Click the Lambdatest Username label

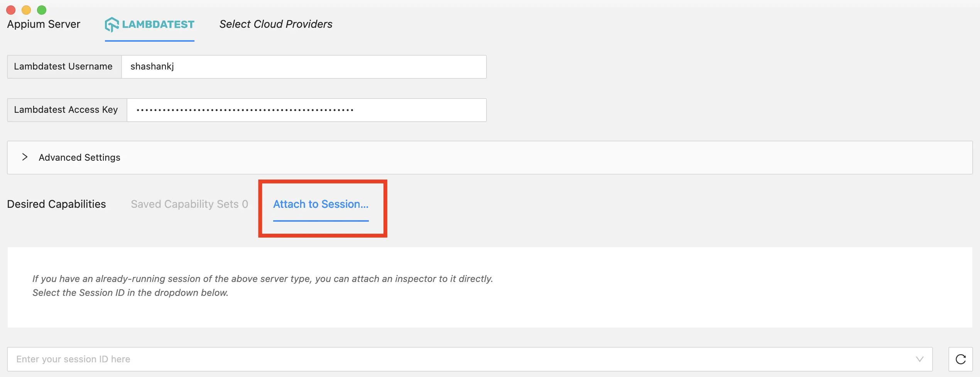click(63, 66)
